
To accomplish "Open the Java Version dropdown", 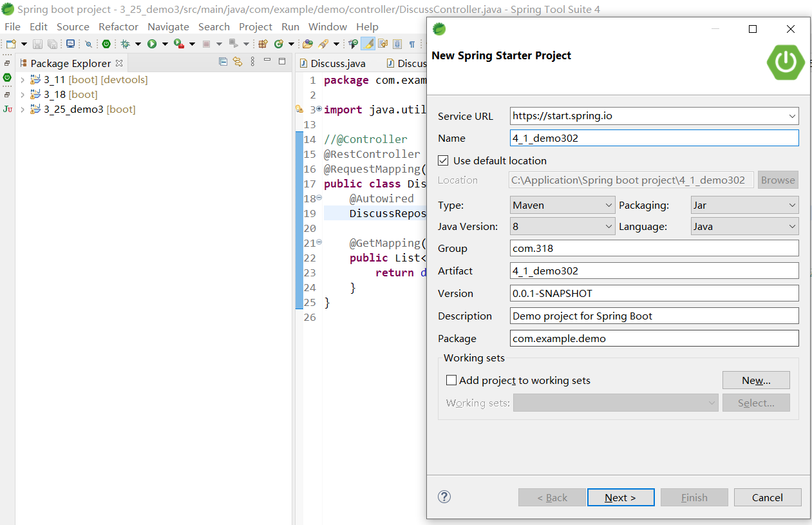I will pyautogui.click(x=562, y=227).
